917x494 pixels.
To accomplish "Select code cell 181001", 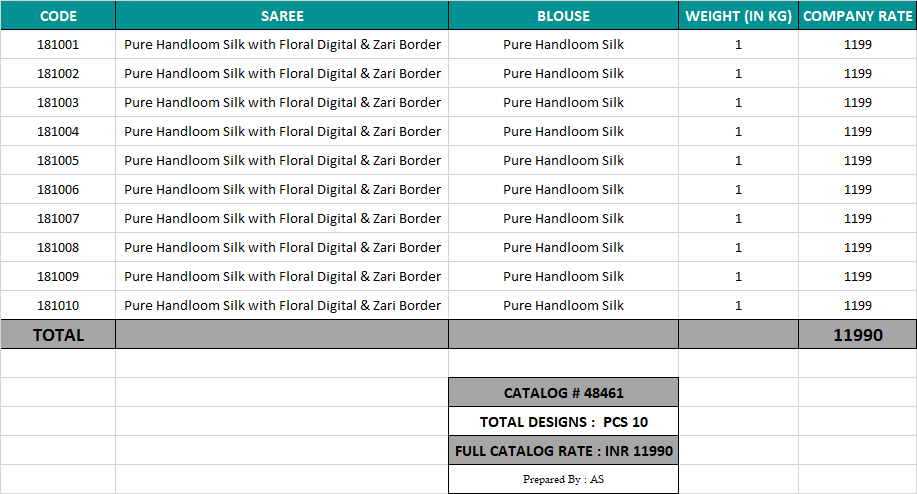I will click(x=58, y=44).
